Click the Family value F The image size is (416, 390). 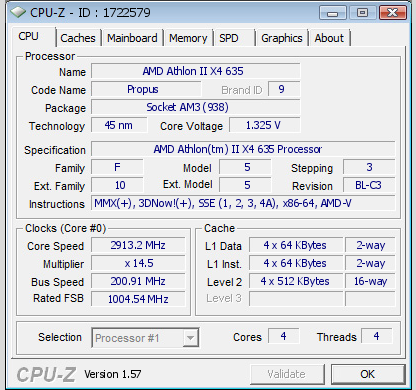click(x=117, y=167)
